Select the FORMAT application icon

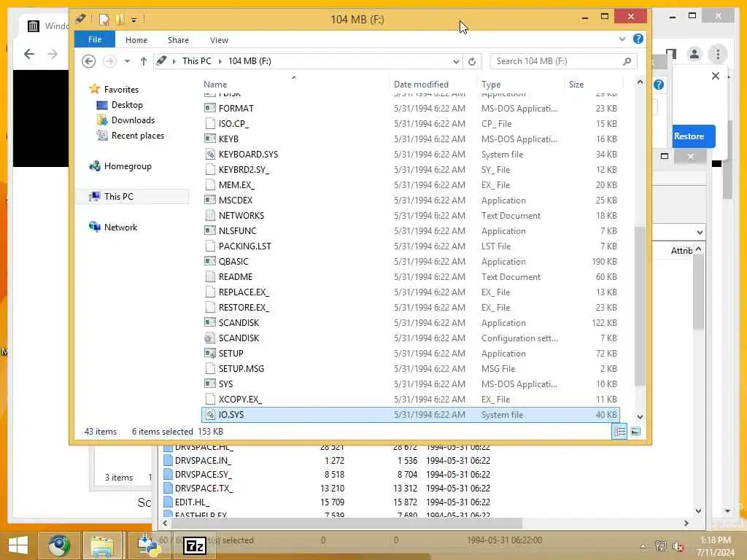210,108
